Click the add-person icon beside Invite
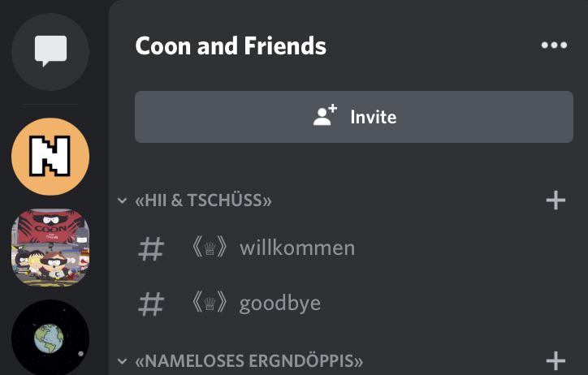Screen dimensions: 588x375 click(x=325, y=117)
